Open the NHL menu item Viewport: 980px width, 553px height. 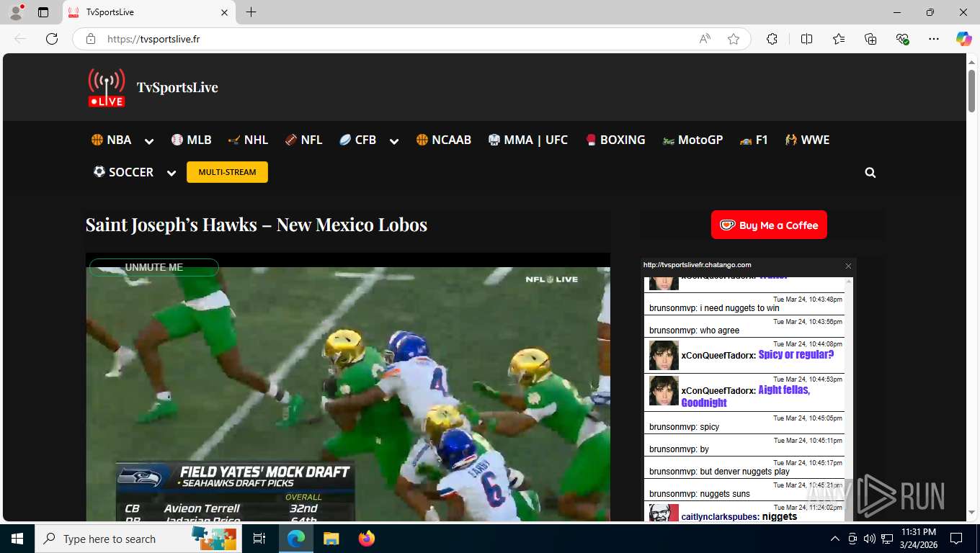pos(248,140)
